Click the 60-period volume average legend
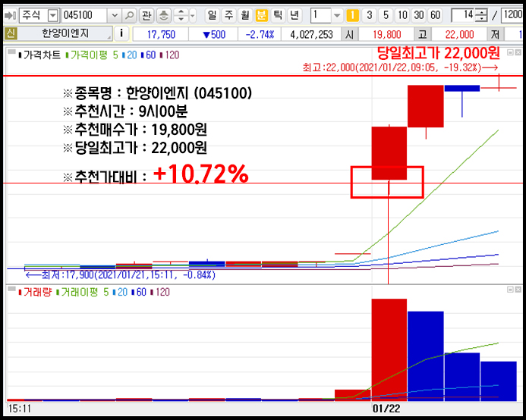 pos(139,293)
